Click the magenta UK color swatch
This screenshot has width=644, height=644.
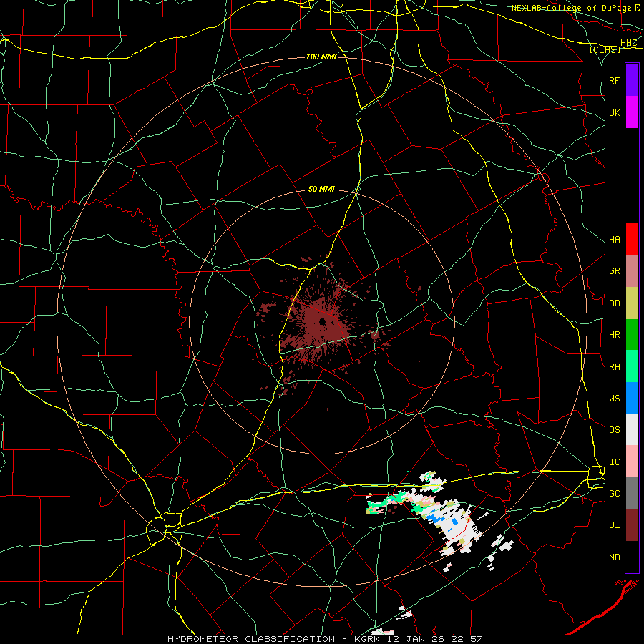point(632,112)
